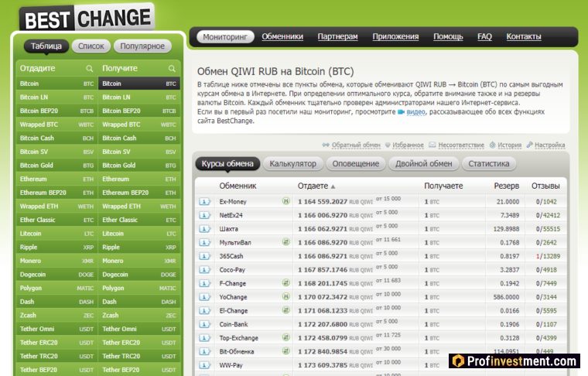Open the Мониторинг menu item
The image size is (588, 376).
point(225,36)
